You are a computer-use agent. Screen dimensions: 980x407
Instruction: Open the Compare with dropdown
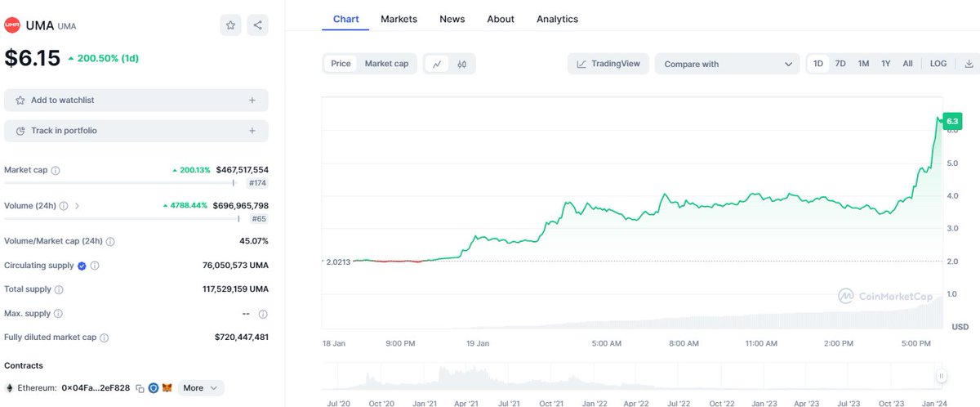[x=727, y=64]
